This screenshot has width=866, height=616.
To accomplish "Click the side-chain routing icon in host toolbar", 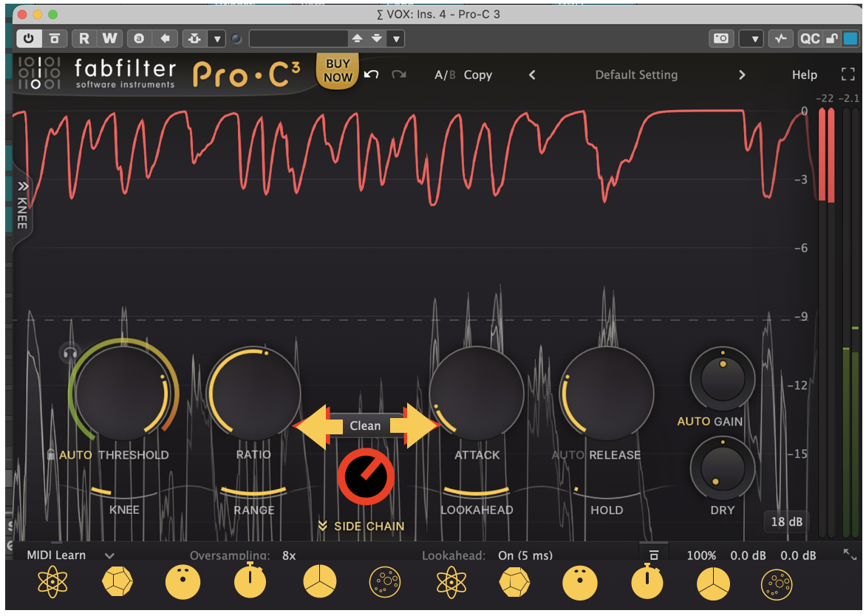I will 194,38.
